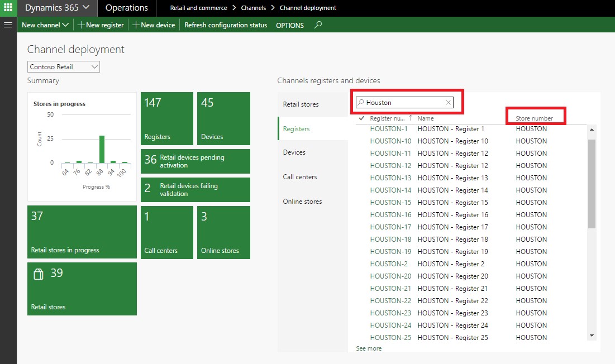The width and height of the screenshot is (615, 364).
Task: Expand the New channel menu
Action: 45,25
